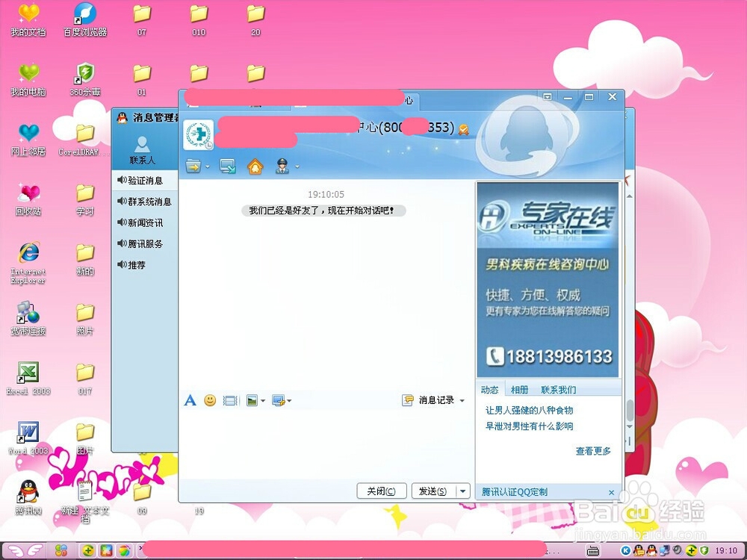Image resolution: width=747 pixels, height=560 pixels.
Task: Click the send file folder icon
Action: click(x=193, y=167)
